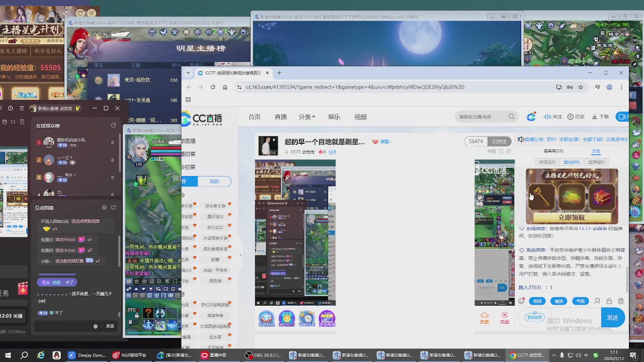
Task: Click the golden key reward item
Action: coord(541,197)
